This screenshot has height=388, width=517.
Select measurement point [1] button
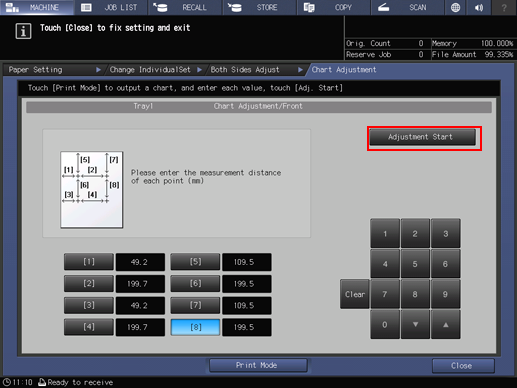[x=89, y=262]
